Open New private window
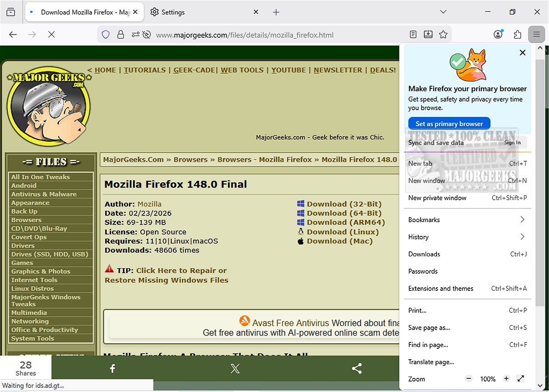The width and height of the screenshot is (549, 392). coord(467,198)
